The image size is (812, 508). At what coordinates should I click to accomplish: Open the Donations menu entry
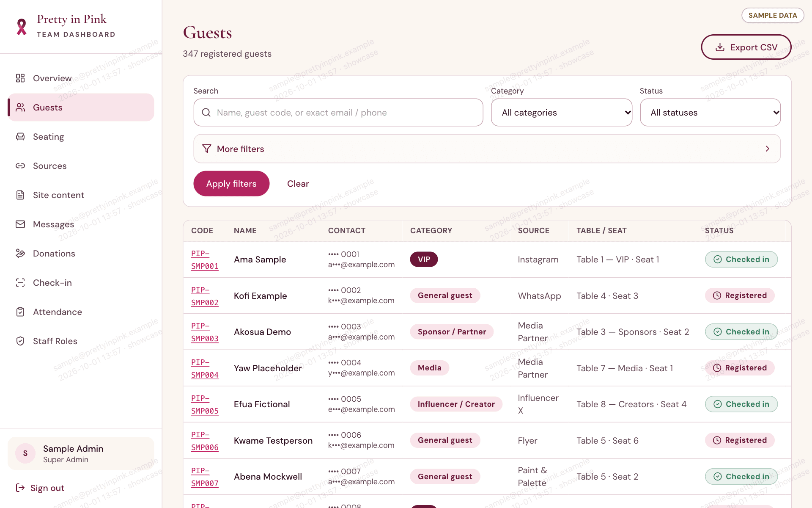(54, 254)
